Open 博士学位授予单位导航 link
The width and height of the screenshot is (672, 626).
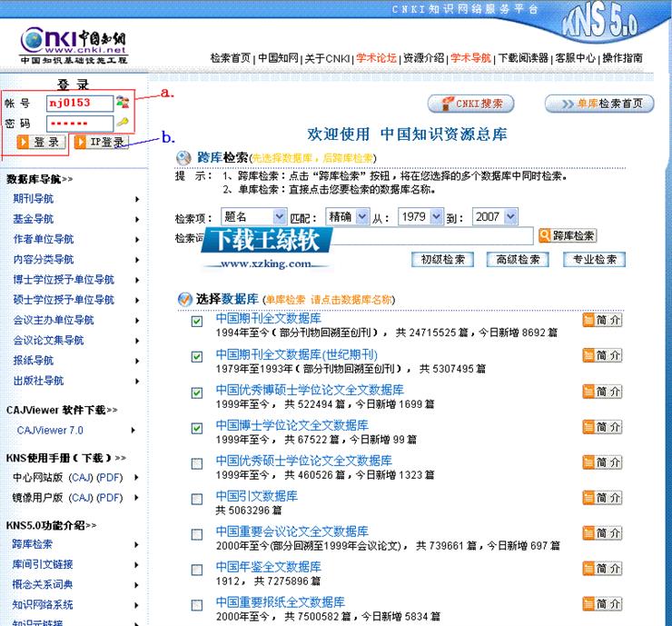tap(64, 280)
